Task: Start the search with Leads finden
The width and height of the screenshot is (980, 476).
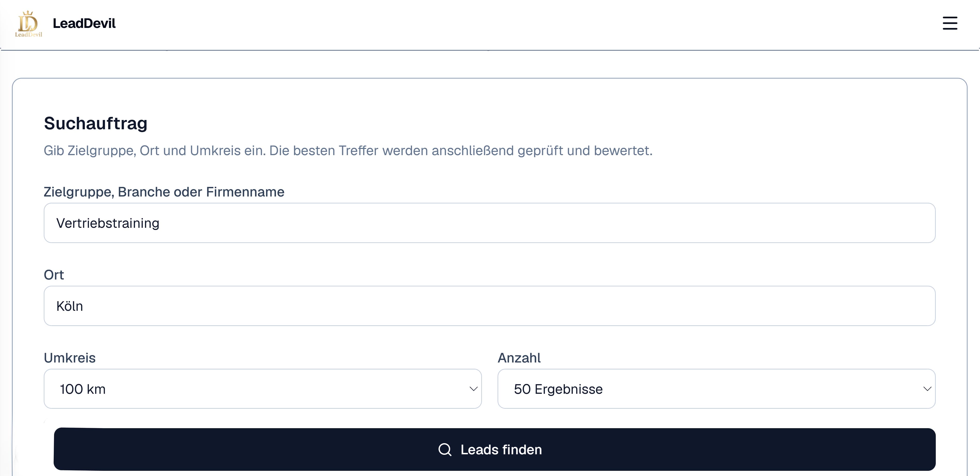Action: pos(495,449)
